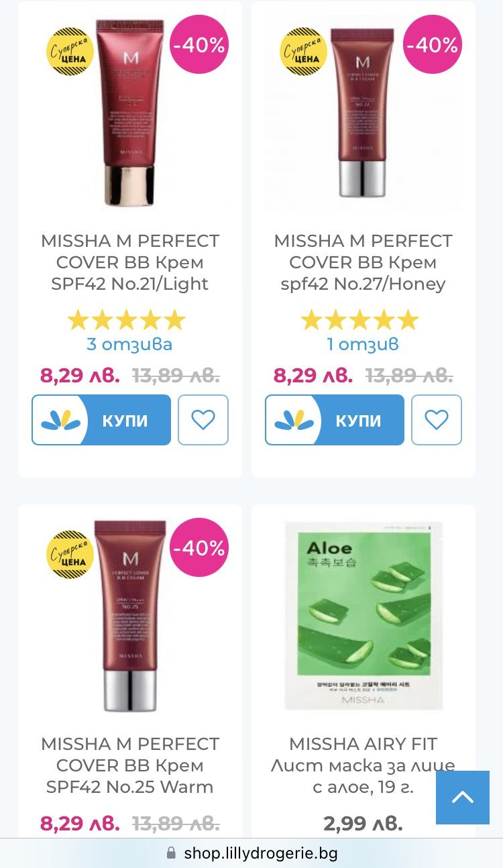The width and height of the screenshot is (503, 868).
Task: Tap Суперска цена sticker on No.21/Light
Action: point(70,51)
